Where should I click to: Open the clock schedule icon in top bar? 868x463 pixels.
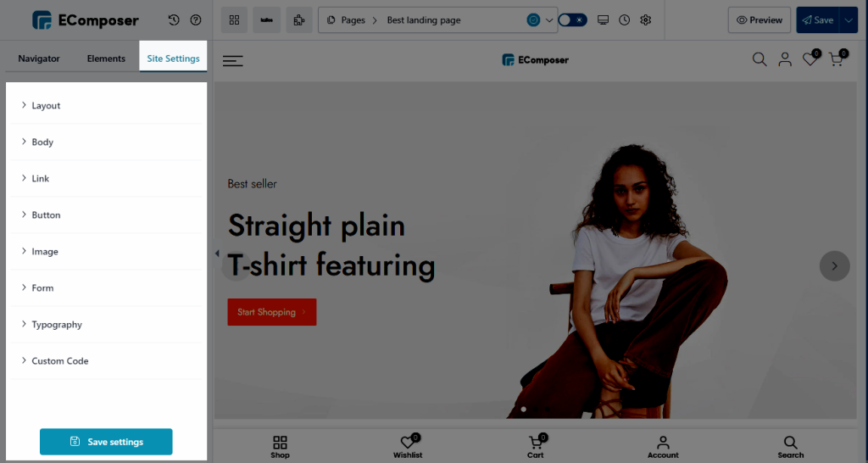tap(624, 20)
